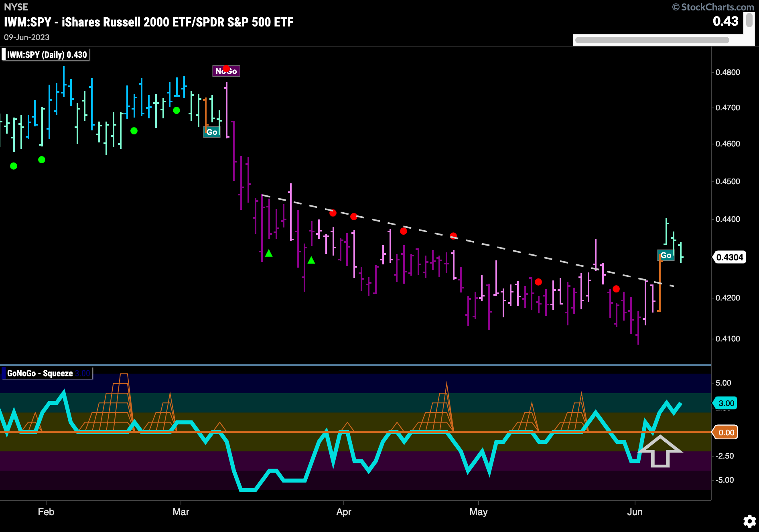Viewport: 759px width, 532px height.
Task: Click the Mar label on time axis
Action: pyautogui.click(x=181, y=512)
